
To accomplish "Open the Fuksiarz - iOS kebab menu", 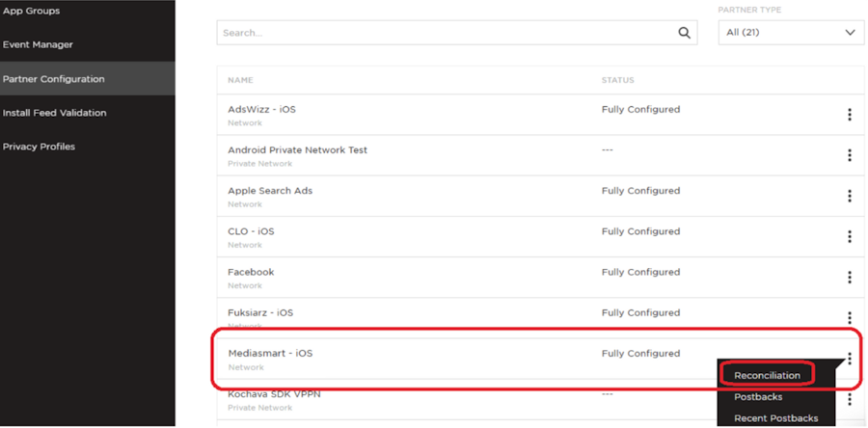I will coord(849,317).
